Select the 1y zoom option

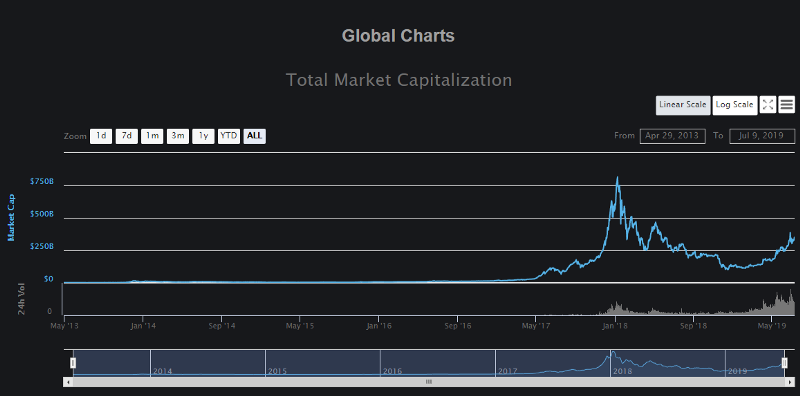tap(203, 136)
